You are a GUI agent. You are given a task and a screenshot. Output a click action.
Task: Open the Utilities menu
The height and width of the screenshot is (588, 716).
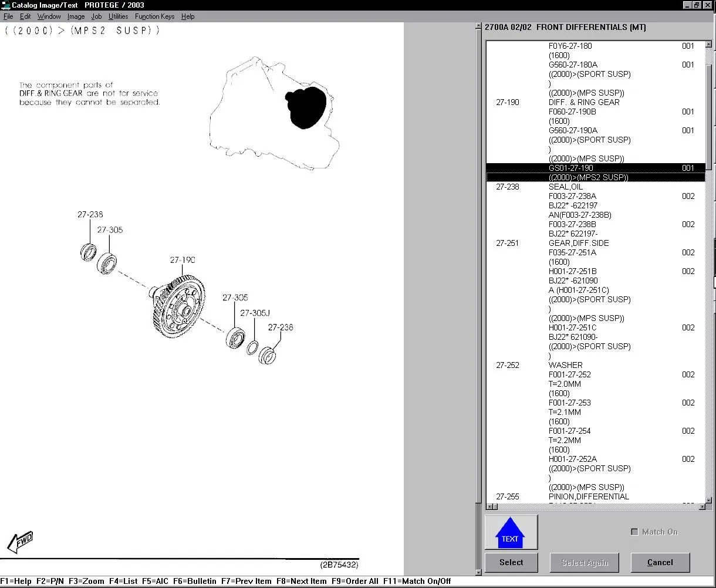(x=118, y=16)
